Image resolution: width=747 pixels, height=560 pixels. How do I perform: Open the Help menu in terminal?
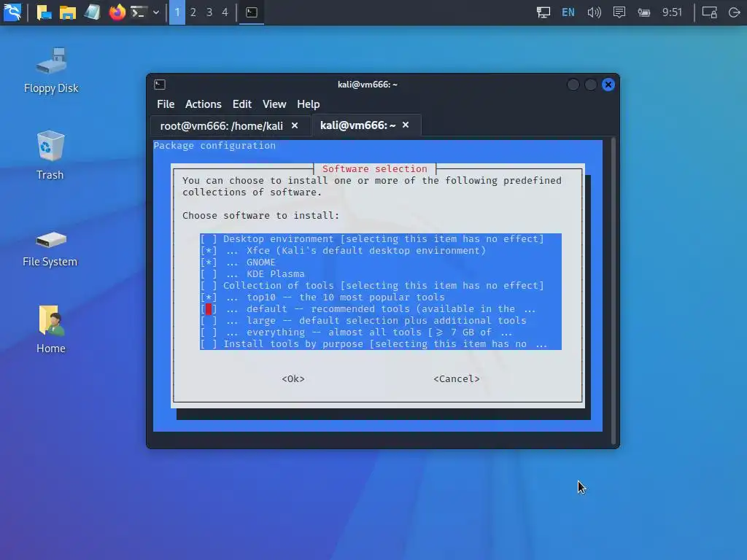click(x=309, y=104)
